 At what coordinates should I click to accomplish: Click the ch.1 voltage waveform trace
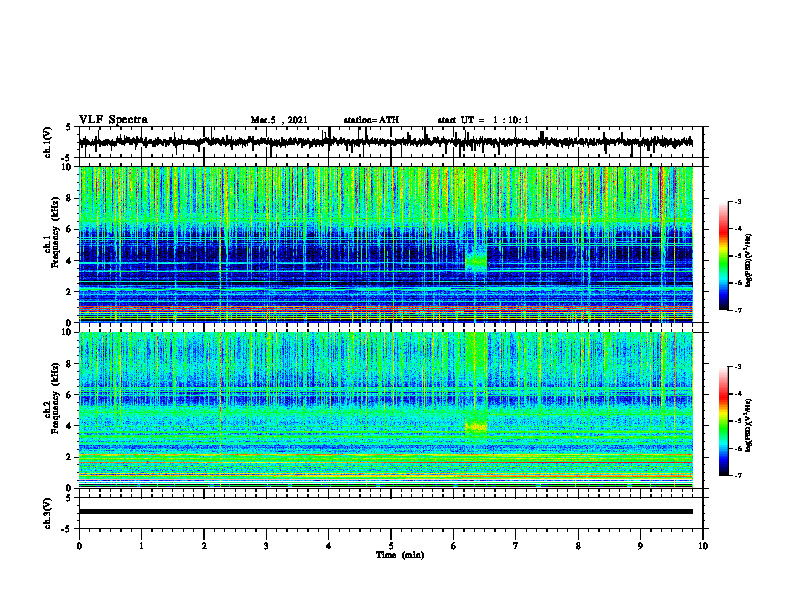coord(386,142)
